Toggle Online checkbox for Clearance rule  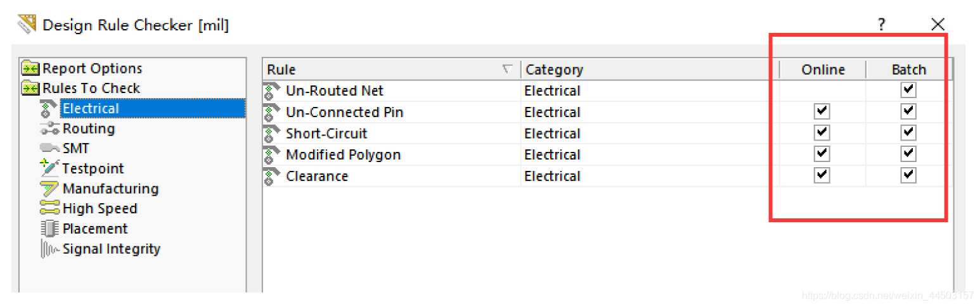[822, 175]
